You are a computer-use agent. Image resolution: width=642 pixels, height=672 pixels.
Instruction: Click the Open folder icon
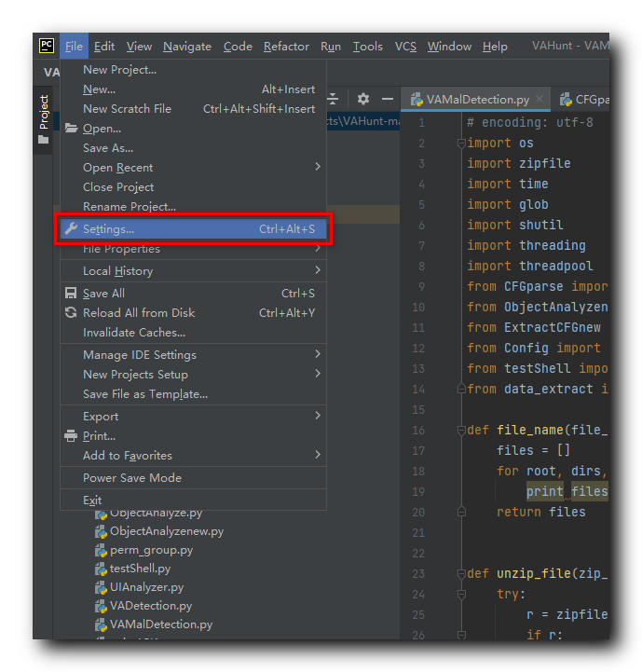tap(71, 128)
